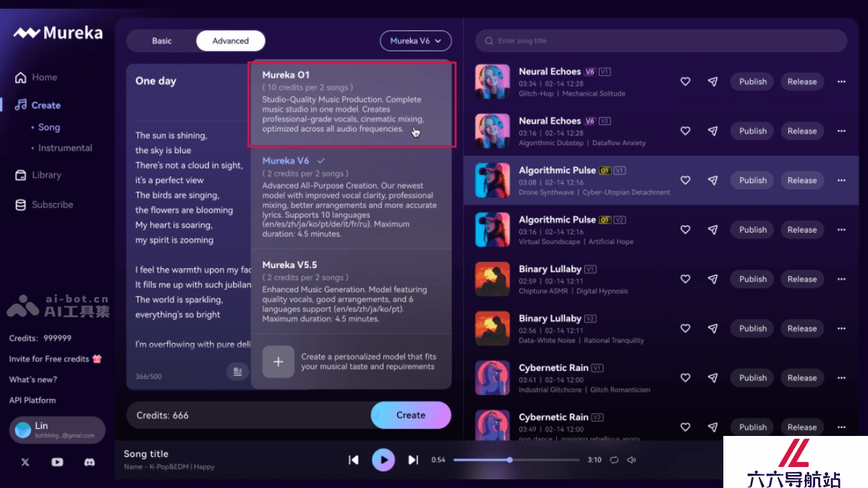This screenshot has height=488, width=868.
Task: Share Neural Echoes V2 song
Action: pos(712,131)
